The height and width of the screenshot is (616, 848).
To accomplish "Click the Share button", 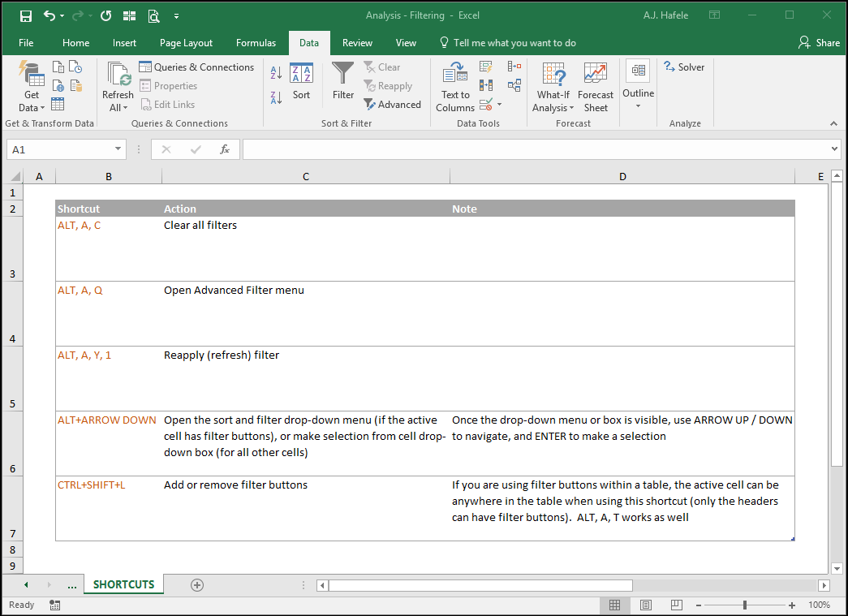I will [x=820, y=43].
